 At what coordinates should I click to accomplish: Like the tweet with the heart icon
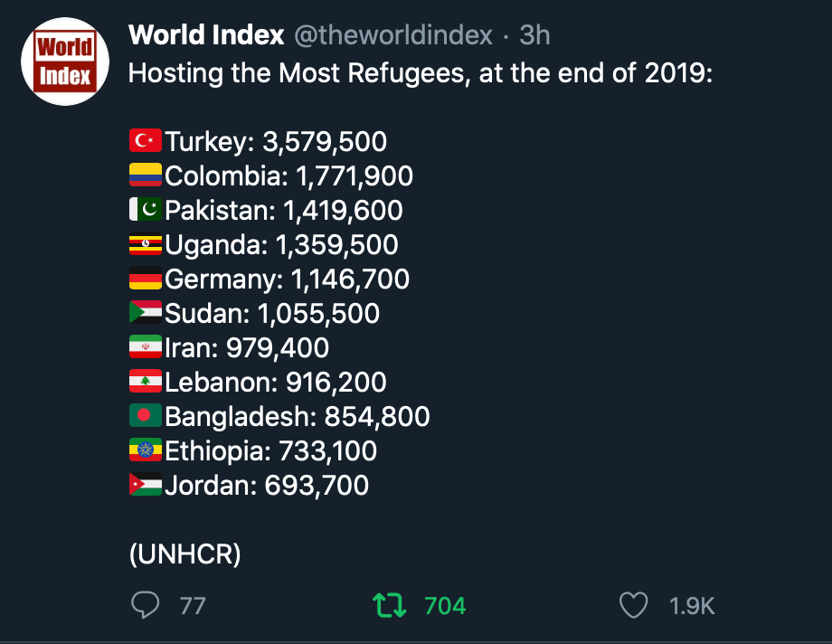point(633,604)
